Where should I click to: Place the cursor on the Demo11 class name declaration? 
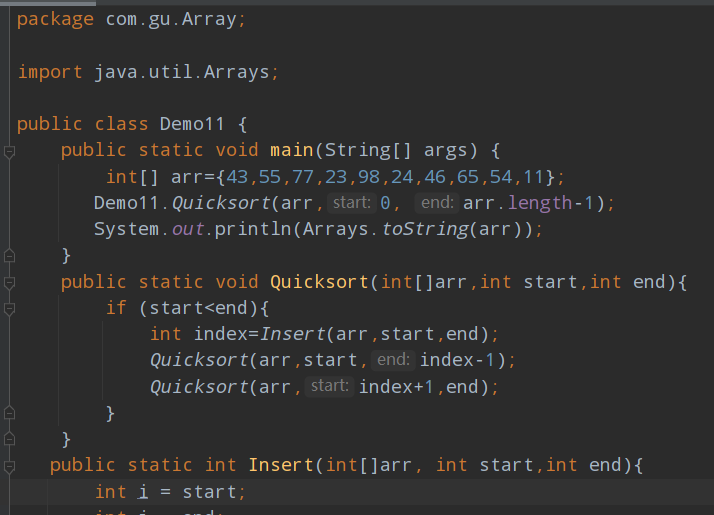[x=192, y=124]
